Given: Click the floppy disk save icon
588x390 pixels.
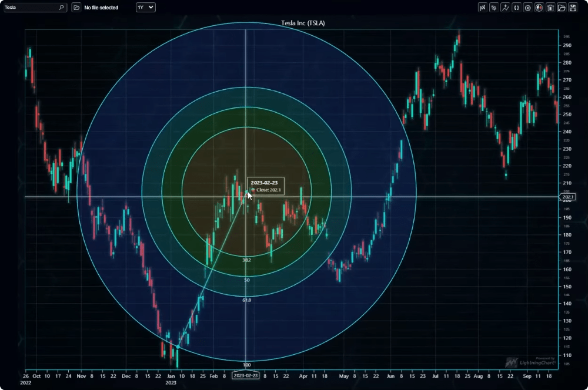Looking at the screenshot, I should click(x=573, y=8).
